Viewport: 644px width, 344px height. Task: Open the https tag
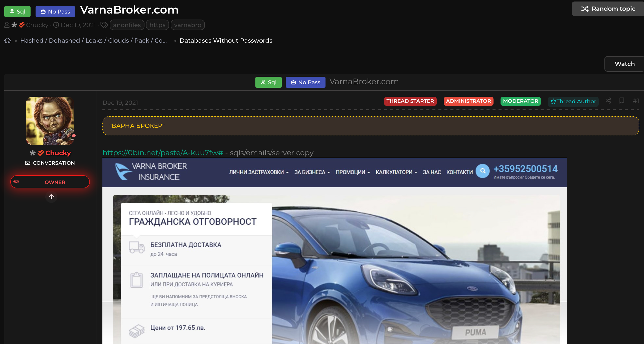[157, 25]
